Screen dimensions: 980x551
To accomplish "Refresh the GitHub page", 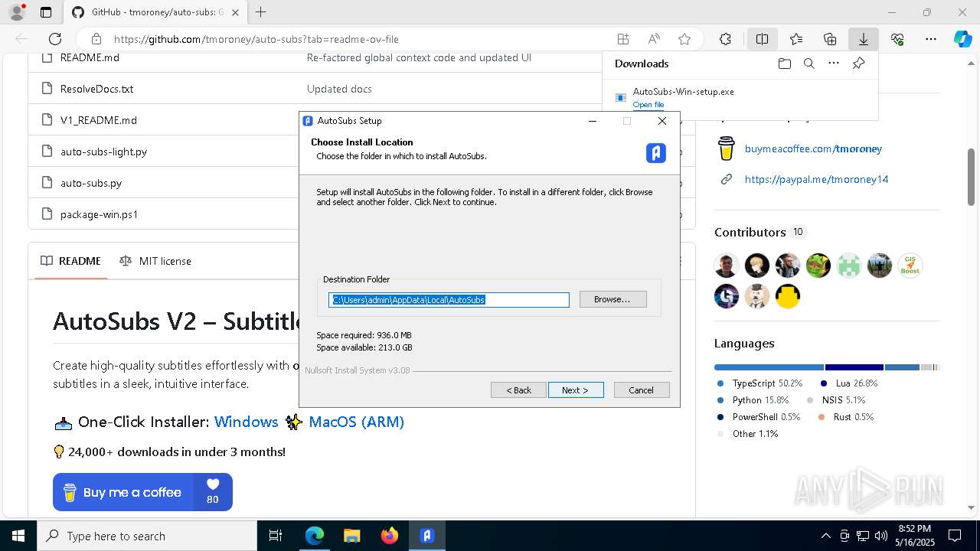I will click(x=55, y=39).
